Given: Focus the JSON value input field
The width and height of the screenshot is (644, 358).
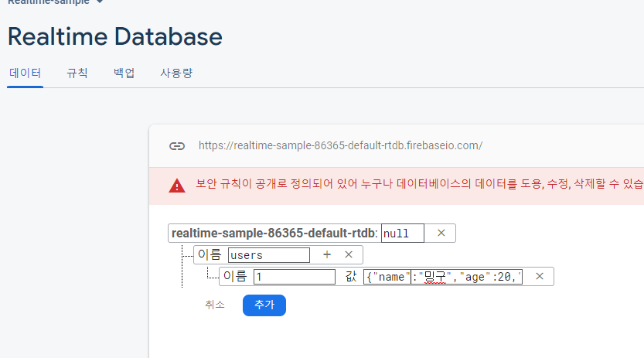Looking at the screenshot, I should click(x=443, y=277).
